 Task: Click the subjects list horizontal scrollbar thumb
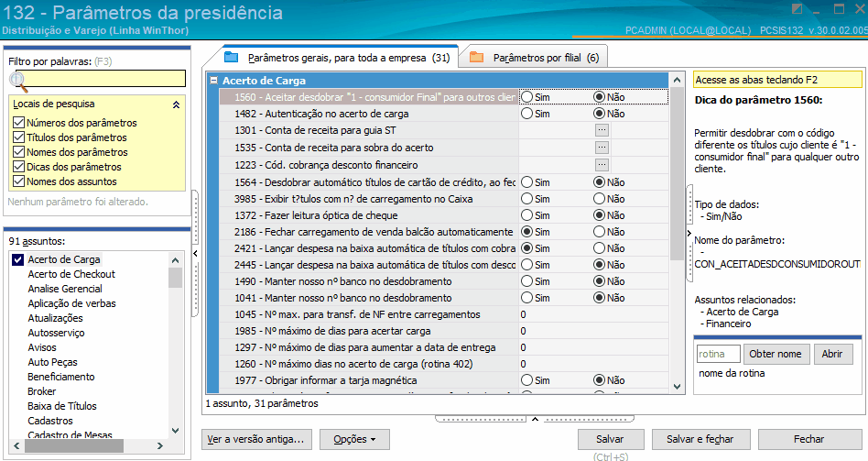74,445
